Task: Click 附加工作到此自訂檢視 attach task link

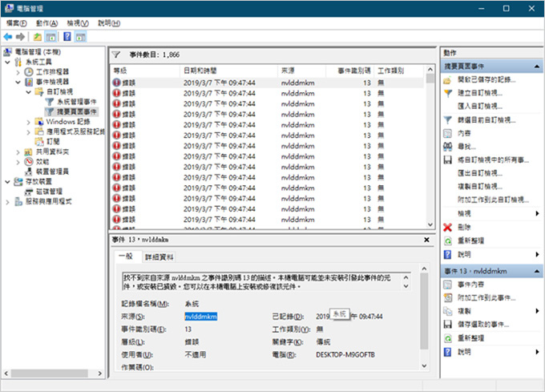Action: pos(493,200)
